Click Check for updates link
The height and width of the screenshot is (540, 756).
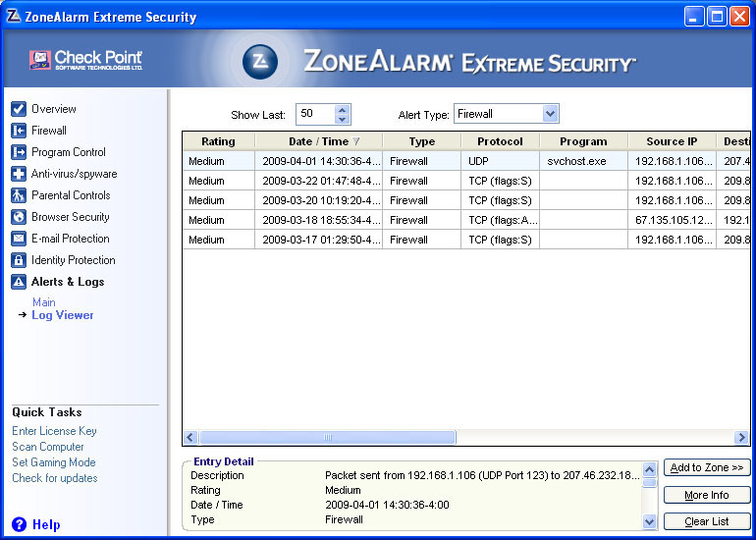click(54, 478)
